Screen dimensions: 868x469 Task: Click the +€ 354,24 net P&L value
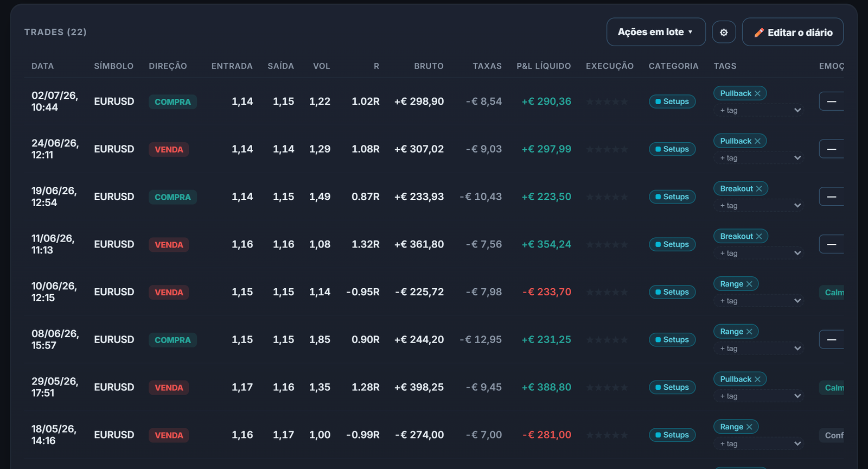[546, 244]
